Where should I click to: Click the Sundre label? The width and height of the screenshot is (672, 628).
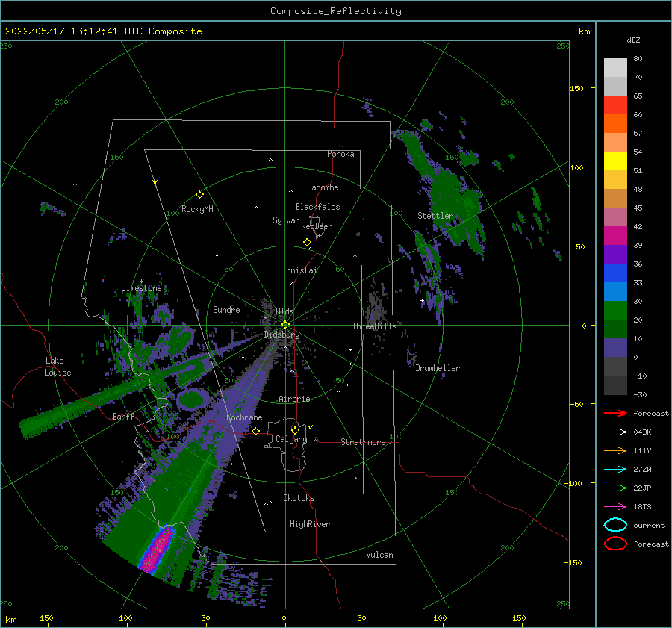[226, 309]
